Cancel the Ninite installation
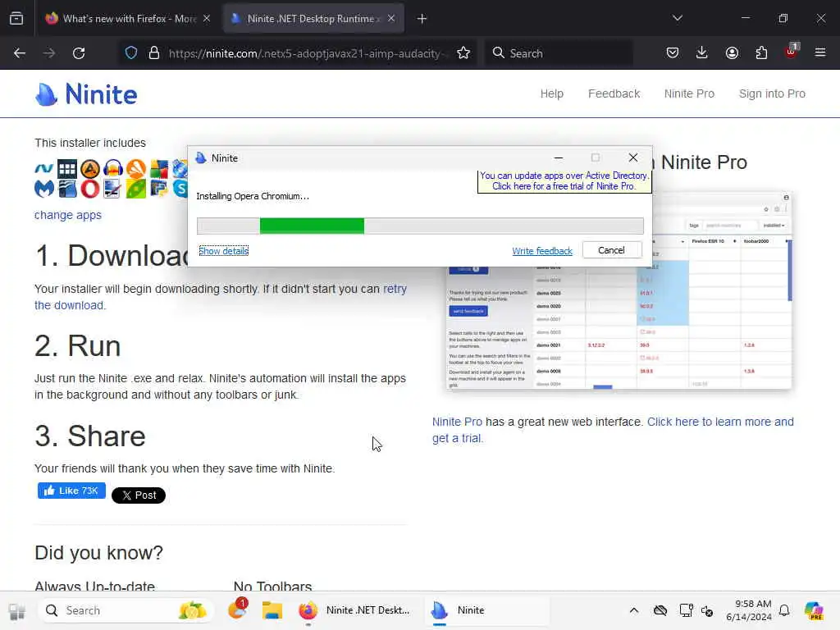Viewport: 840px width, 630px height. pos(612,250)
